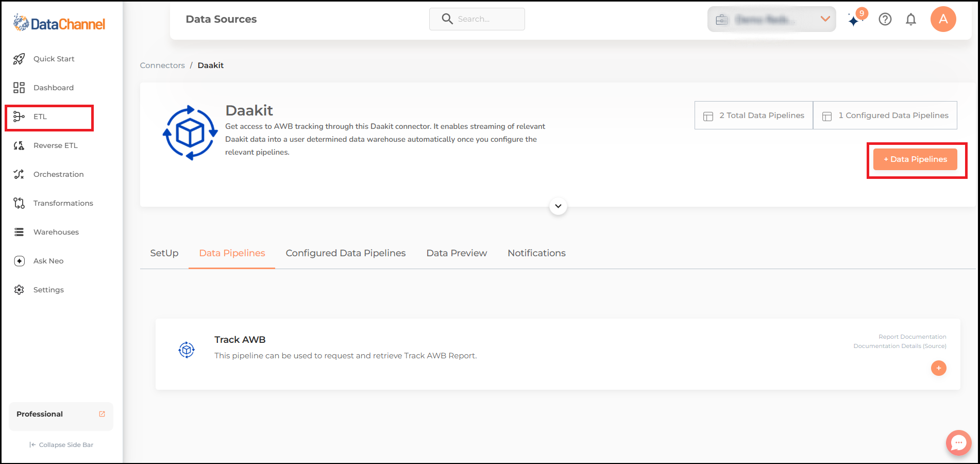Click the Daakit connector description paragraph

[385, 139]
